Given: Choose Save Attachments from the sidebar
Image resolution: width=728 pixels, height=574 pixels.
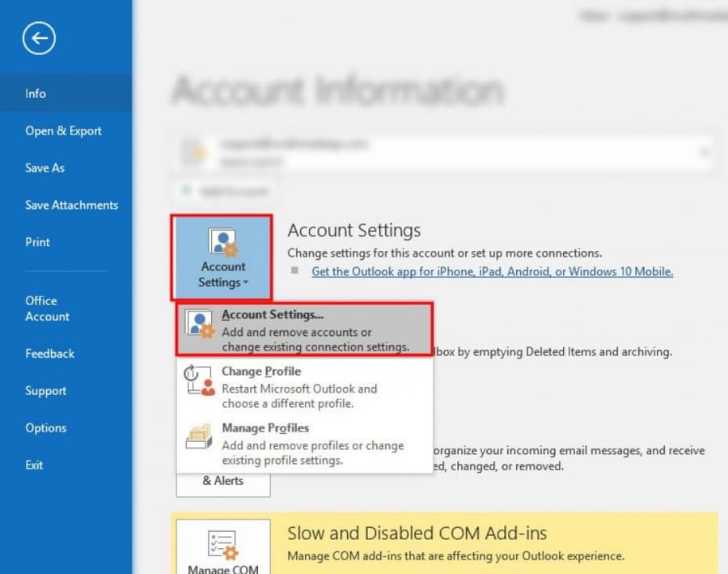Looking at the screenshot, I should 71,206.
